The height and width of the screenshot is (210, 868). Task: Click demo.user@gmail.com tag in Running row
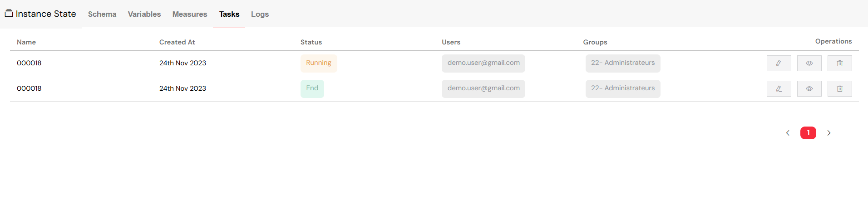(x=483, y=63)
